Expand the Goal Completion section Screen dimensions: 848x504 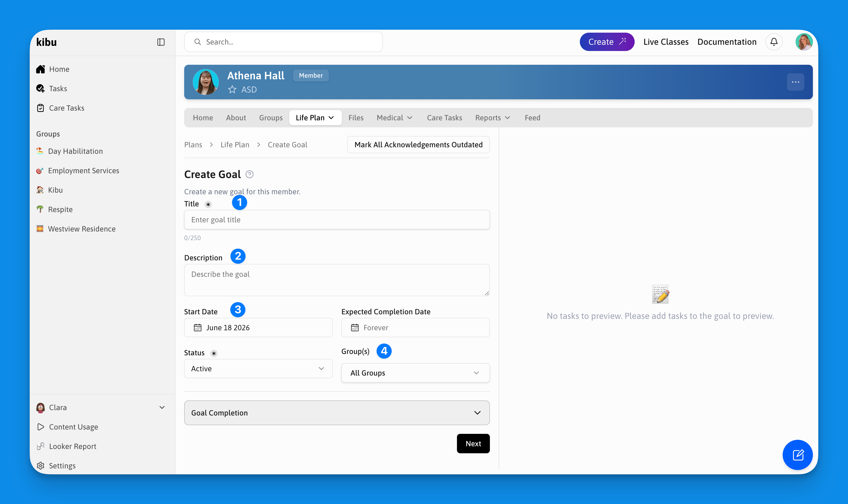pyautogui.click(x=337, y=413)
